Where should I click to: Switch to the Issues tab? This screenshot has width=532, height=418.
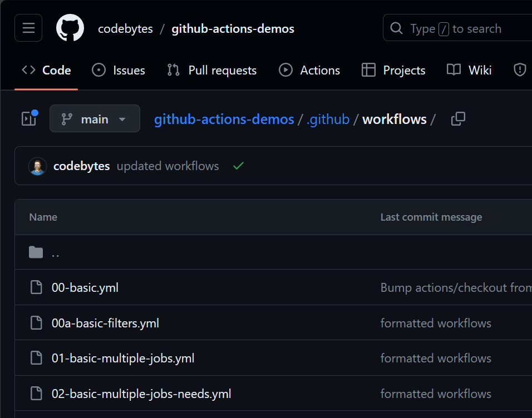[x=119, y=70]
